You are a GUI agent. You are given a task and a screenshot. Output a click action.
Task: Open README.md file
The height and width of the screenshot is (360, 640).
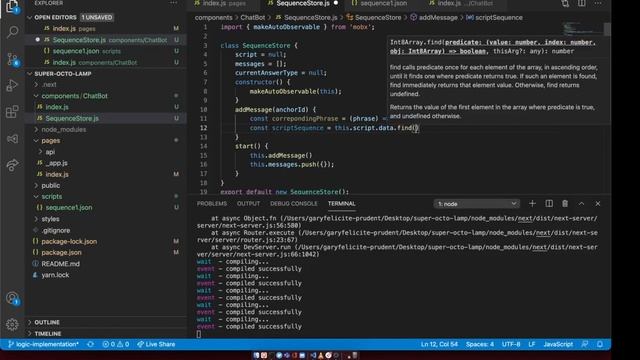(x=60, y=264)
